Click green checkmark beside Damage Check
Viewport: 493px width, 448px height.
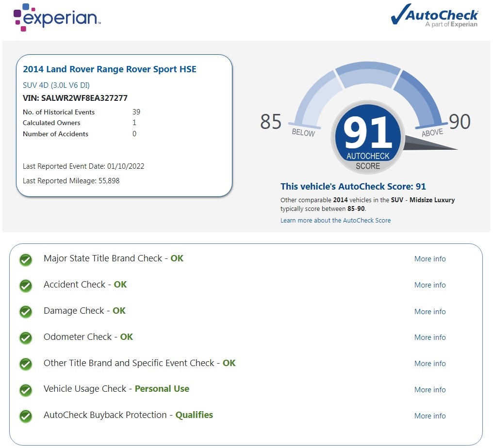pyautogui.click(x=26, y=312)
